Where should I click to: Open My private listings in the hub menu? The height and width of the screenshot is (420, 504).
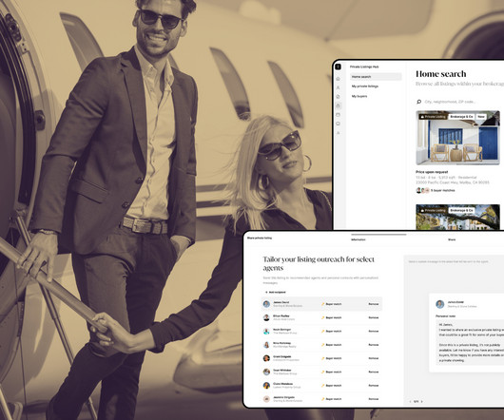point(365,86)
